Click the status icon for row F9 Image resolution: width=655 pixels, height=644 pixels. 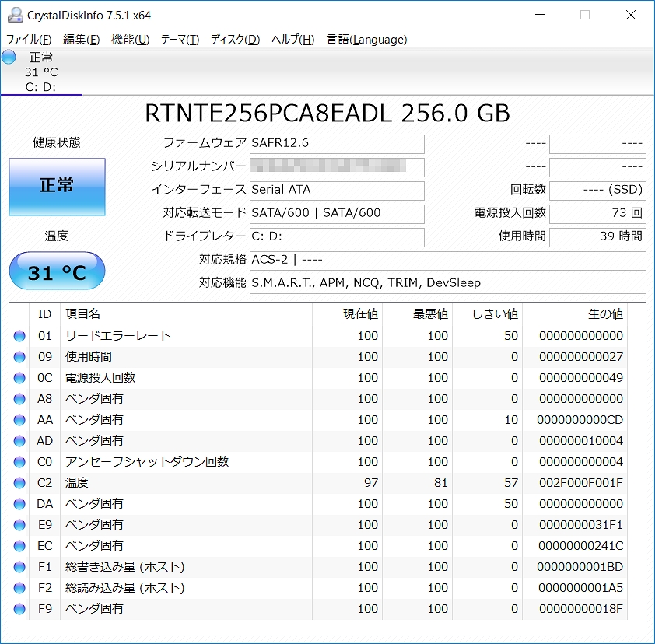[x=19, y=609]
